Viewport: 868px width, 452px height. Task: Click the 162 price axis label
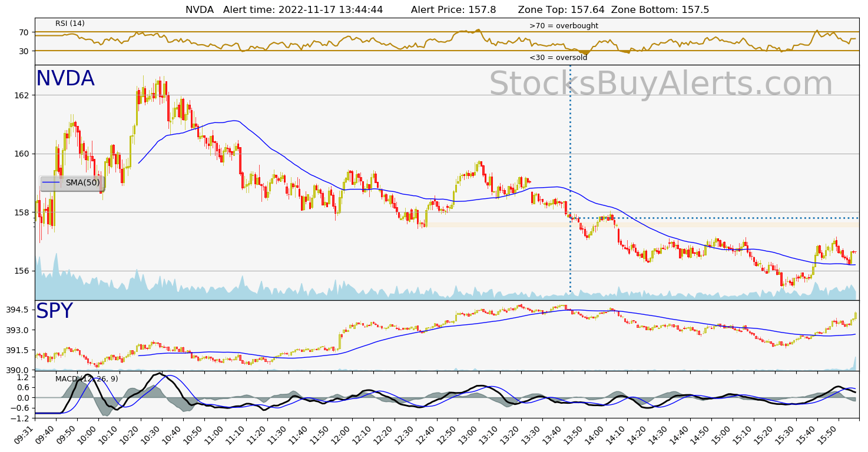pyautogui.click(x=22, y=95)
